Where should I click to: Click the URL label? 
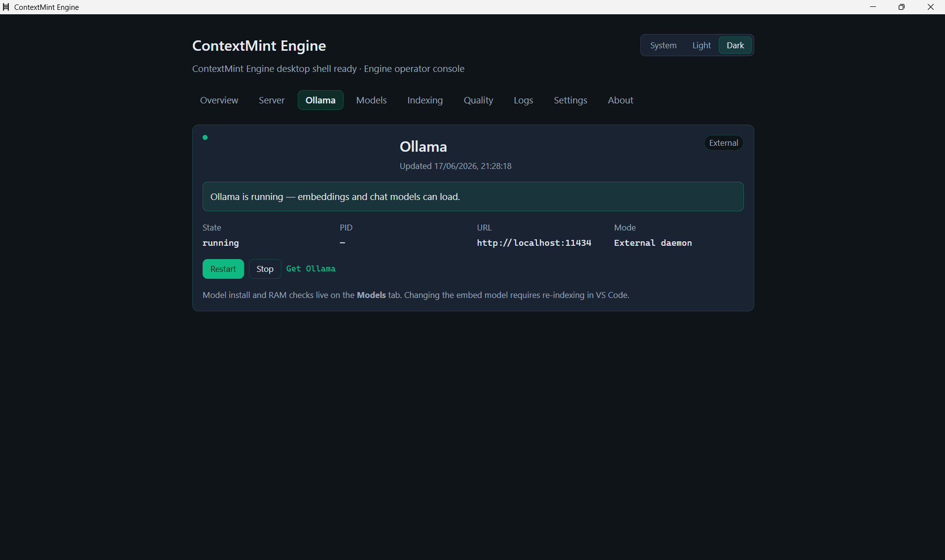tap(484, 228)
